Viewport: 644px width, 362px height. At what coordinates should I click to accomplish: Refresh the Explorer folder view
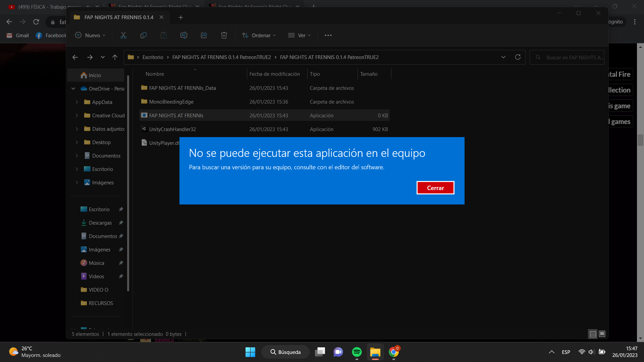(518, 57)
